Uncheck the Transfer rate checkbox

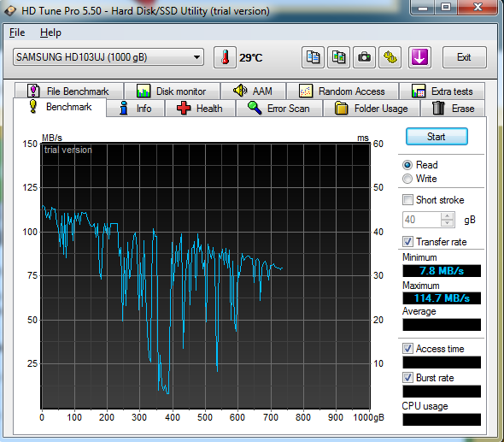pos(407,242)
